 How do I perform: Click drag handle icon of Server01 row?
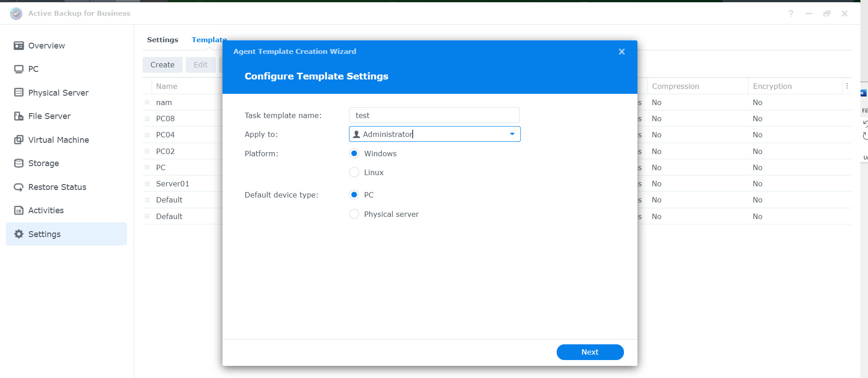147,184
